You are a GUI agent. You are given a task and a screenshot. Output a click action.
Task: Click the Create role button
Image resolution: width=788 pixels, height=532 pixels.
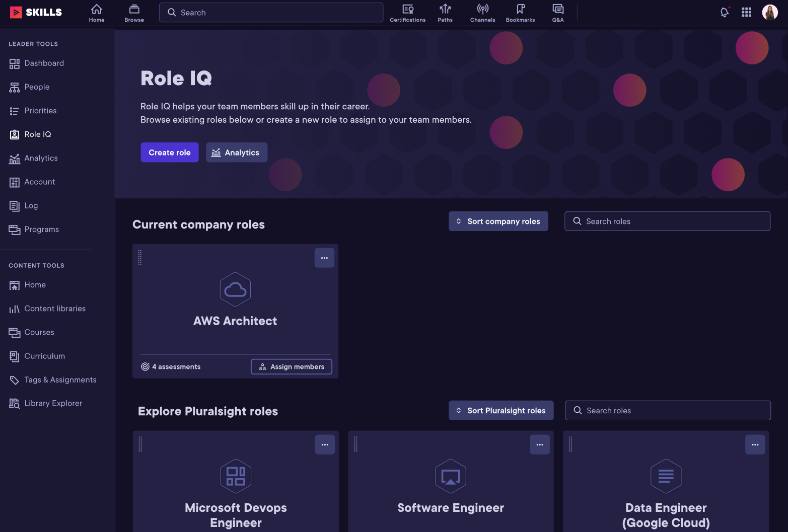pos(170,153)
